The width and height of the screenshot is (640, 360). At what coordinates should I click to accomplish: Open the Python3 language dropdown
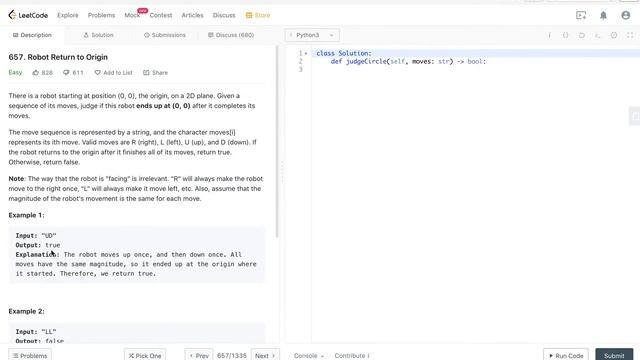click(312, 35)
